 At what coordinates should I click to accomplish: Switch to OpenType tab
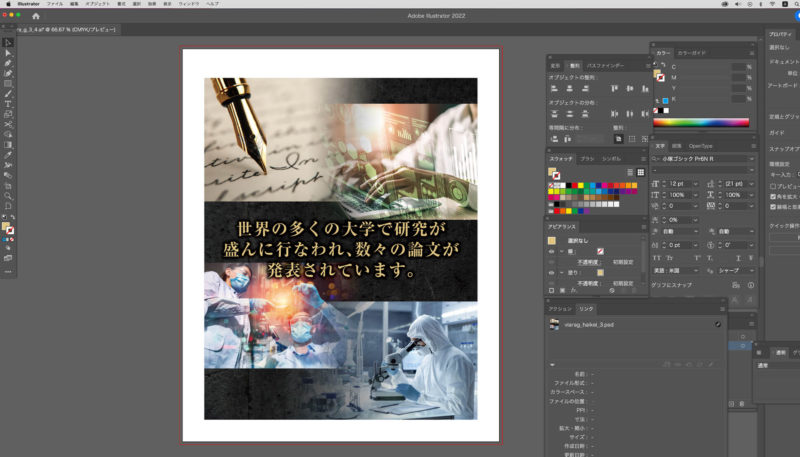700,146
